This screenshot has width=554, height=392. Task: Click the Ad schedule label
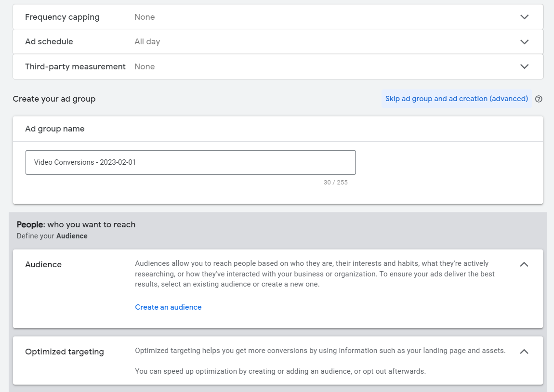(x=49, y=42)
